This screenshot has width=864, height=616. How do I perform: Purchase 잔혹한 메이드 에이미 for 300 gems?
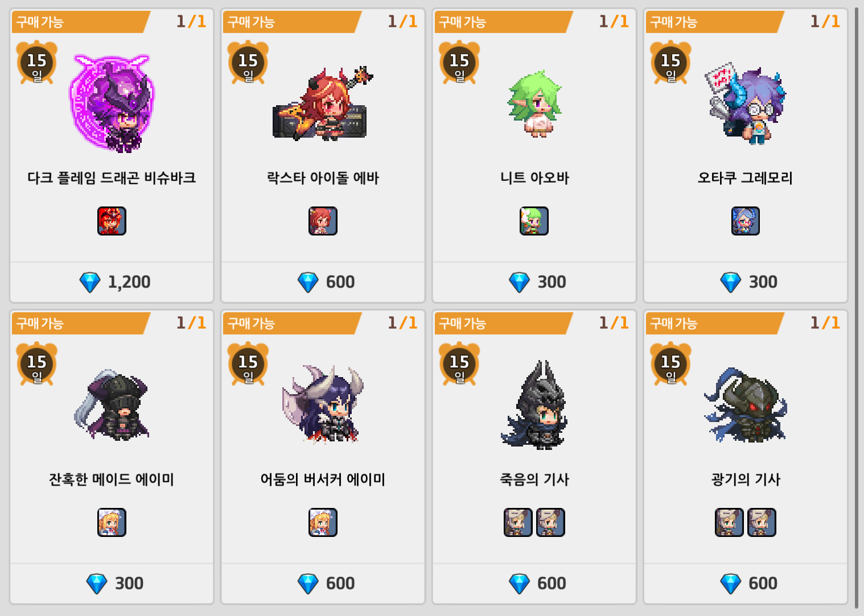[x=112, y=584]
